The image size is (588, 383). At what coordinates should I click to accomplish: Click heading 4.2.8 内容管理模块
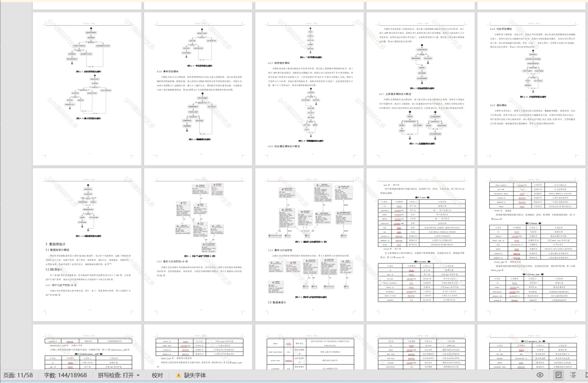tap(501, 29)
